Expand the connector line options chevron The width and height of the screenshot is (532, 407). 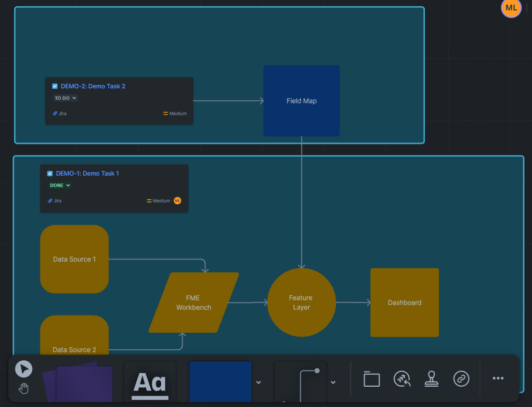(x=333, y=383)
